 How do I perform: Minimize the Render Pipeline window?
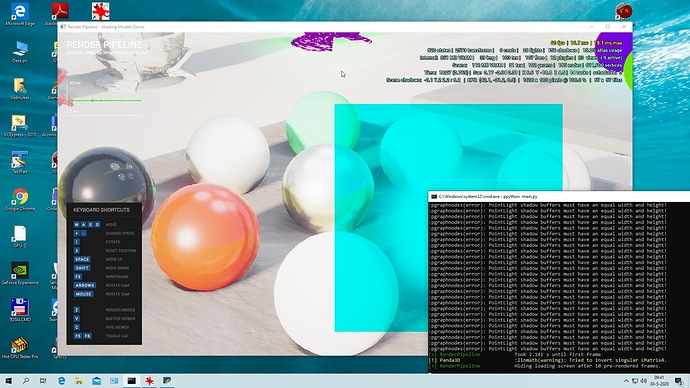(591, 27)
